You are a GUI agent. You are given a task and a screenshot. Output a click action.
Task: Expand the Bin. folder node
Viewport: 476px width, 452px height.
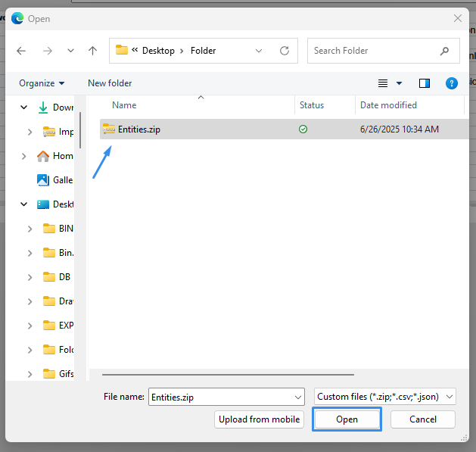(30, 253)
